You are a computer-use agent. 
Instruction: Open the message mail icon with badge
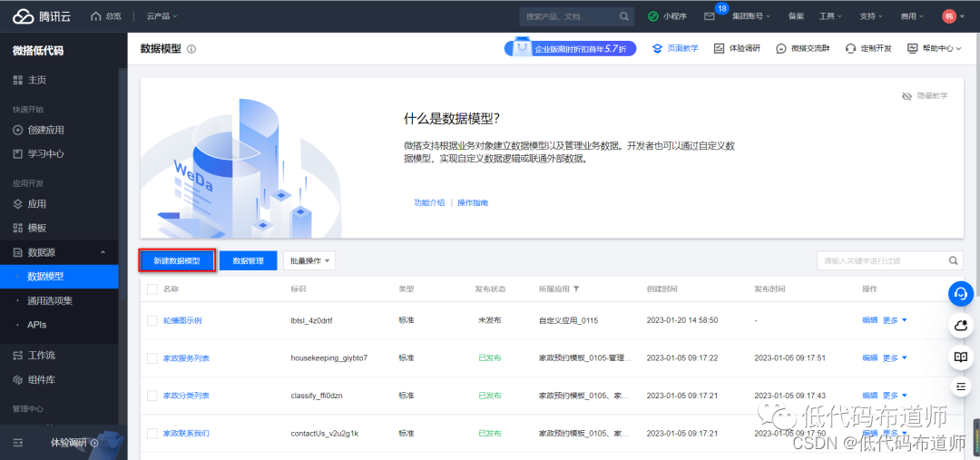coord(710,16)
